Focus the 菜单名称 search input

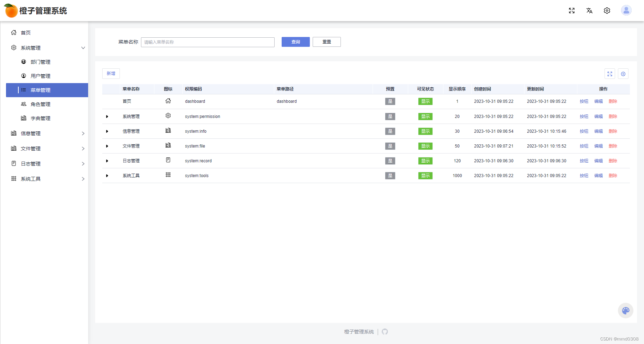click(x=208, y=42)
